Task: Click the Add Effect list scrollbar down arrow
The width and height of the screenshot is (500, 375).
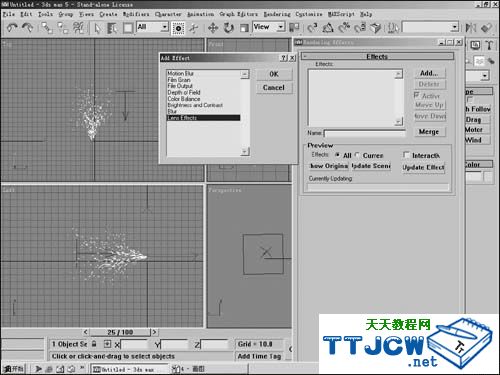Action: click(x=245, y=152)
